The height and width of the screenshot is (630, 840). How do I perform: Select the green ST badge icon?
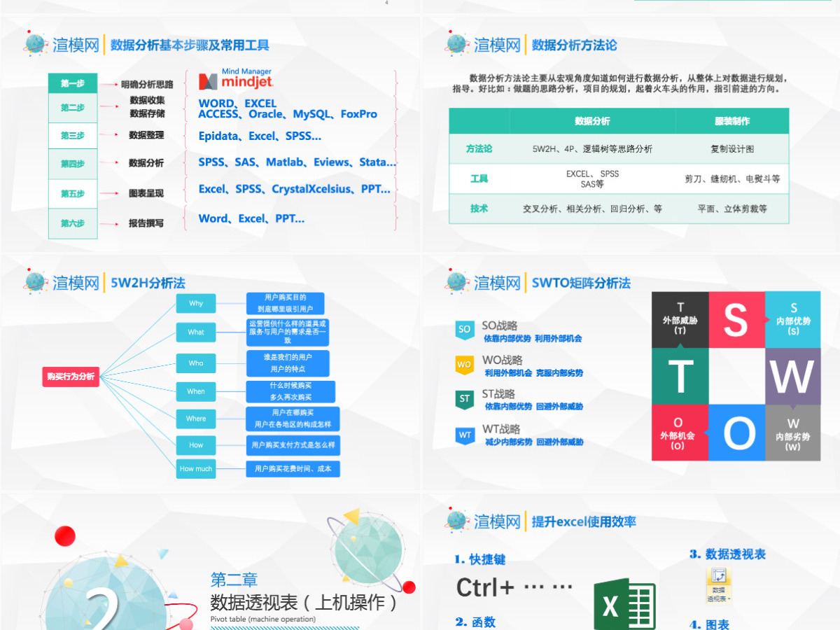pyautogui.click(x=464, y=400)
